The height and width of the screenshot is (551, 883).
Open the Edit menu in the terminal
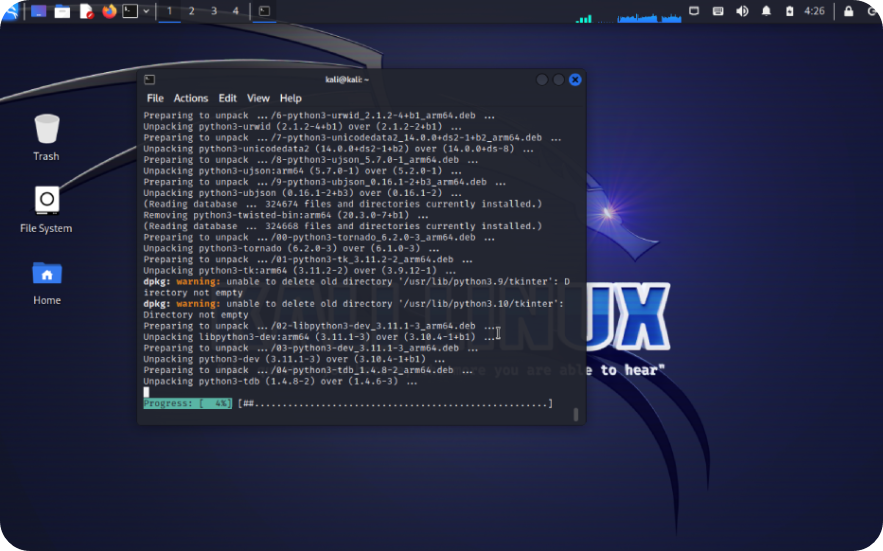228,98
